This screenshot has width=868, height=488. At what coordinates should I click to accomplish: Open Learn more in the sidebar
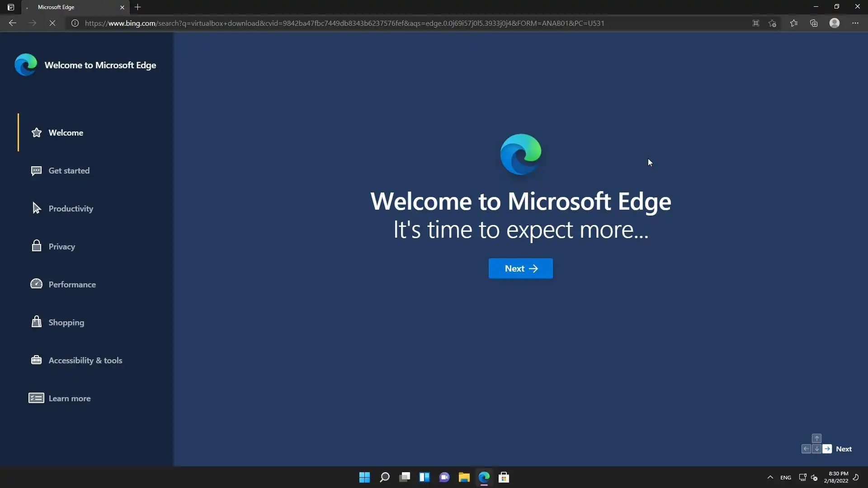coord(69,399)
